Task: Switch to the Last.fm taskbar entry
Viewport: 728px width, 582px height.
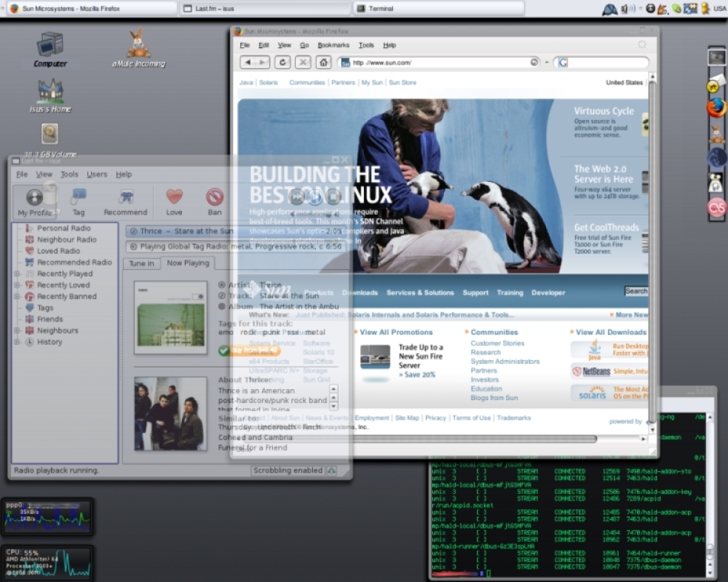Action: pyautogui.click(x=265, y=8)
